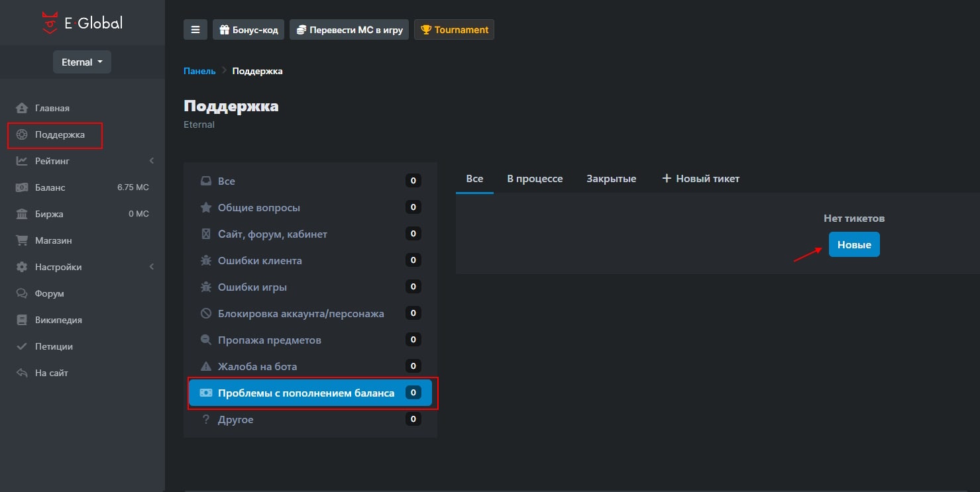The width and height of the screenshot is (980, 492).
Task: Open Магазин via shopping cart icon
Action: (x=22, y=241)
